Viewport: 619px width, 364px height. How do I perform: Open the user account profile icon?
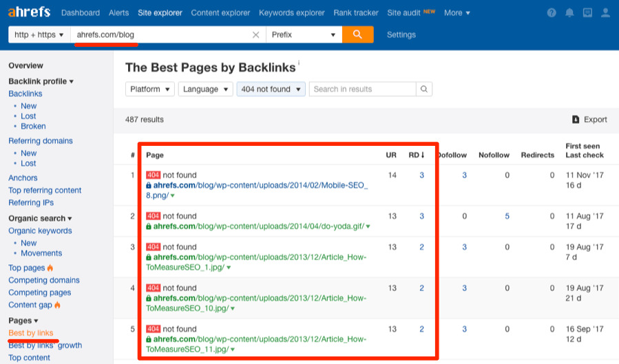[x=605, y=13]
